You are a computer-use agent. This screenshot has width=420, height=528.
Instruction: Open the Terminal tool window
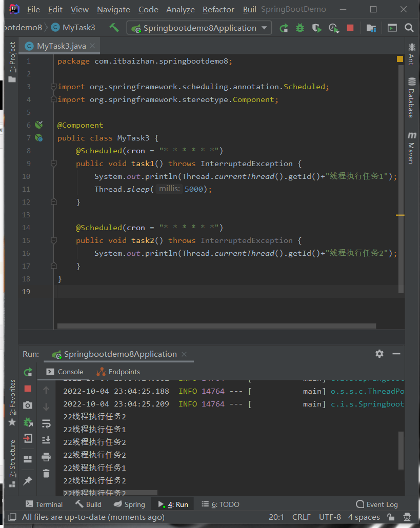tap(44, 504)
